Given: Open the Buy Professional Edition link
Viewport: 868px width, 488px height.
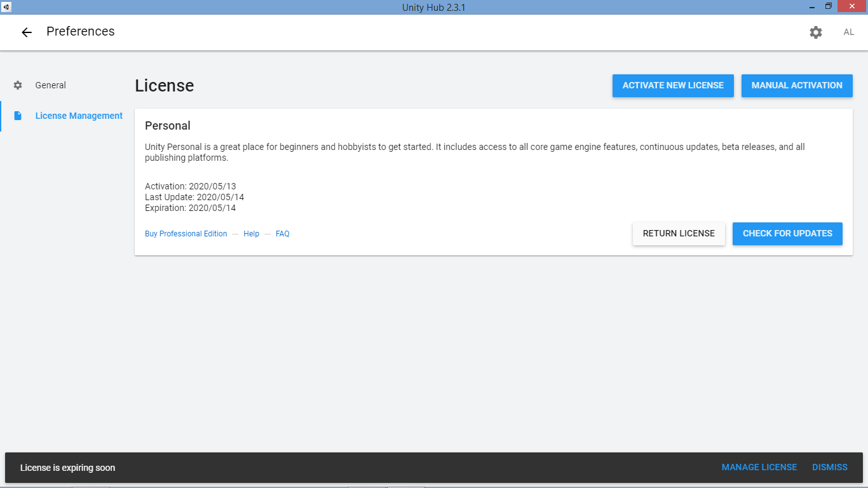Looking at the screenshot, I should [x=186, y=233].
